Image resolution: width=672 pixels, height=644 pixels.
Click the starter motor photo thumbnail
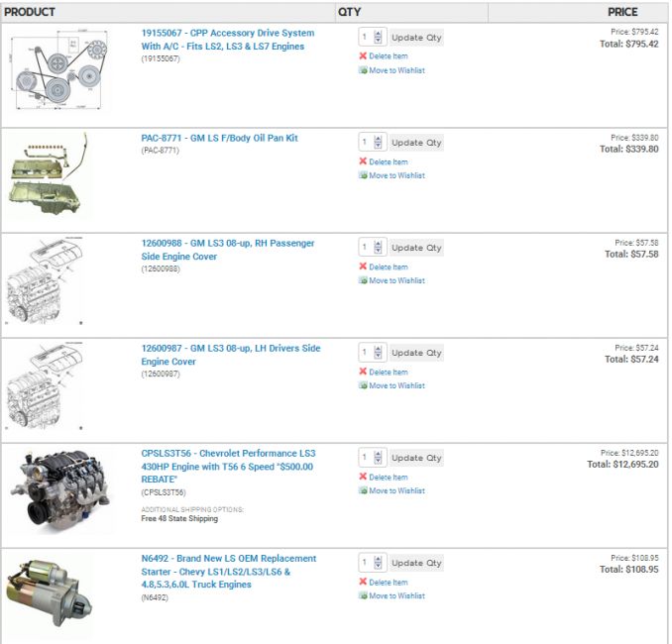pos(50,595)
